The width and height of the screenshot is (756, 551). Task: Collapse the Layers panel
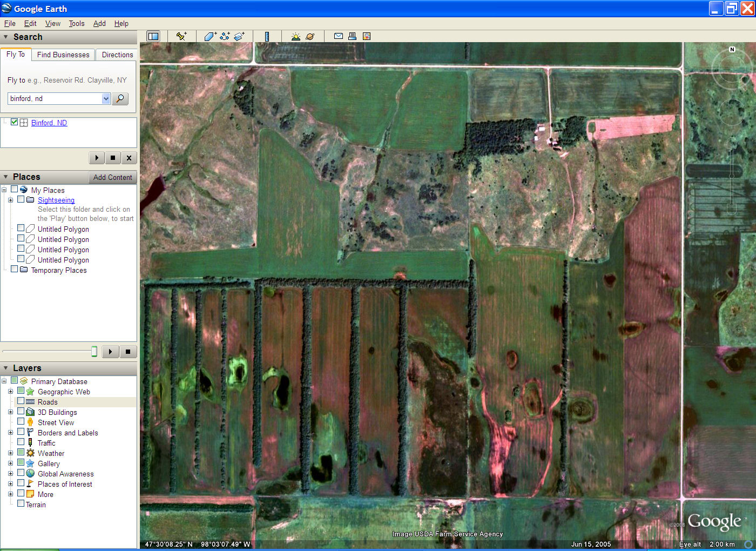tap(6, 368)
